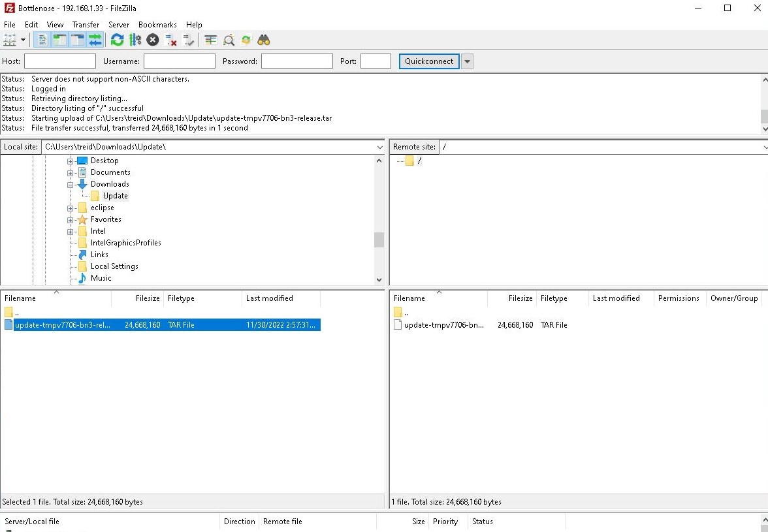Image resolution: width=768 pixels, height=532 pixels.
Task: Open the Site Manager
Action: [10, 40]
